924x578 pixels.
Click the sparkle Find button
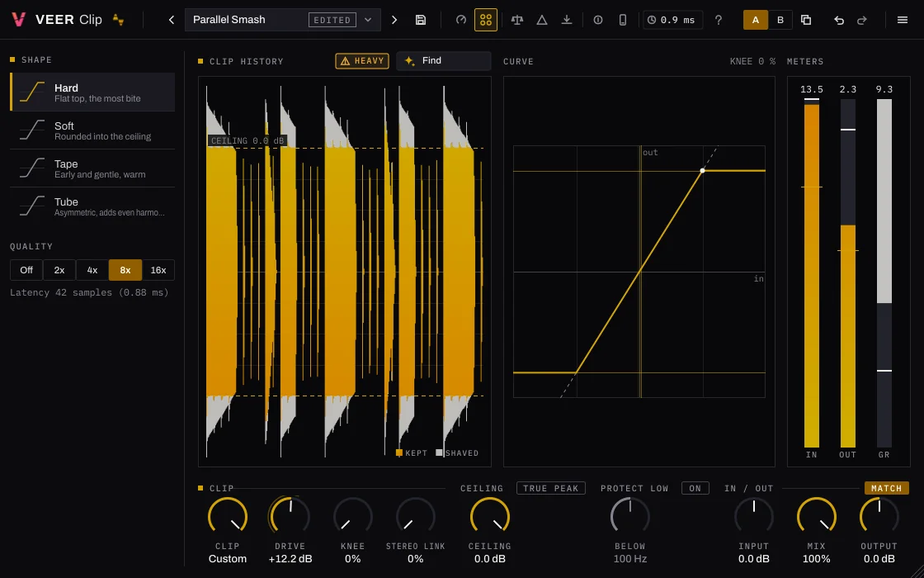(x=443, y=61)
